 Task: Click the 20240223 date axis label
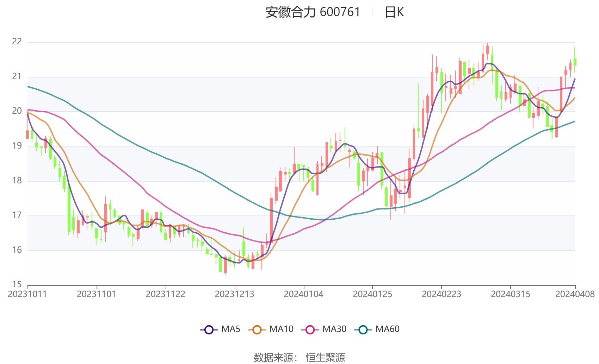[441, 294]
